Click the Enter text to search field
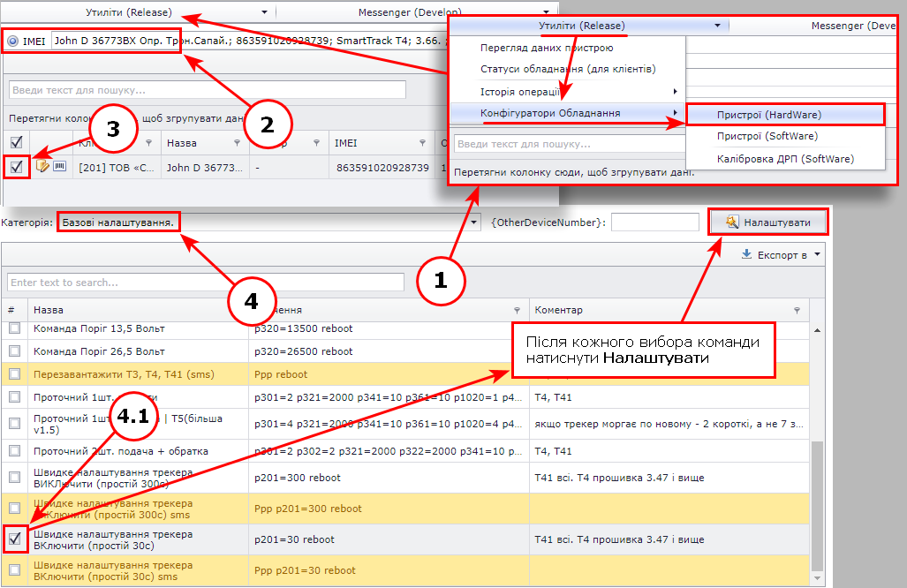The image size is (907, 588). pos(206,283)
